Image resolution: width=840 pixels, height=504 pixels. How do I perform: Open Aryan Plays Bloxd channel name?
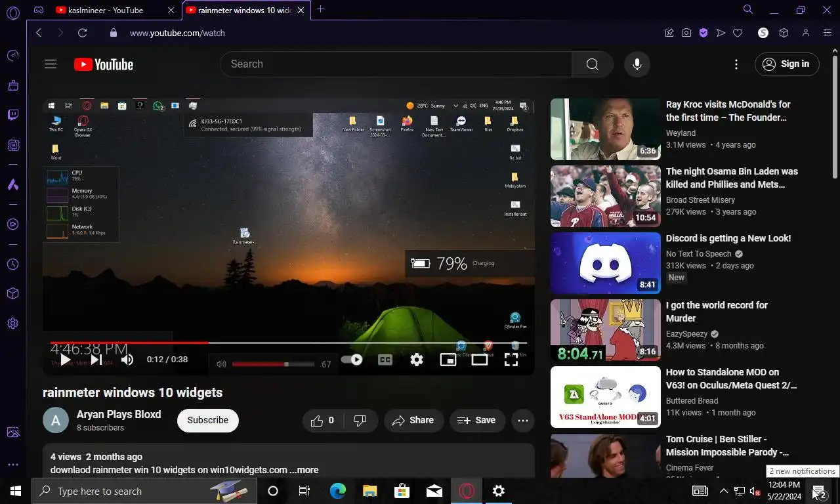(119, 415)
